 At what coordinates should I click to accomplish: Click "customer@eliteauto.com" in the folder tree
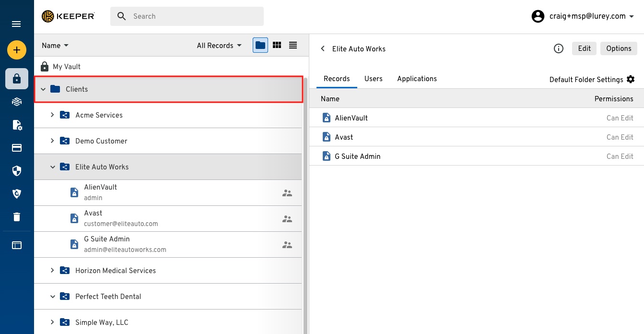tap(121, 224)
